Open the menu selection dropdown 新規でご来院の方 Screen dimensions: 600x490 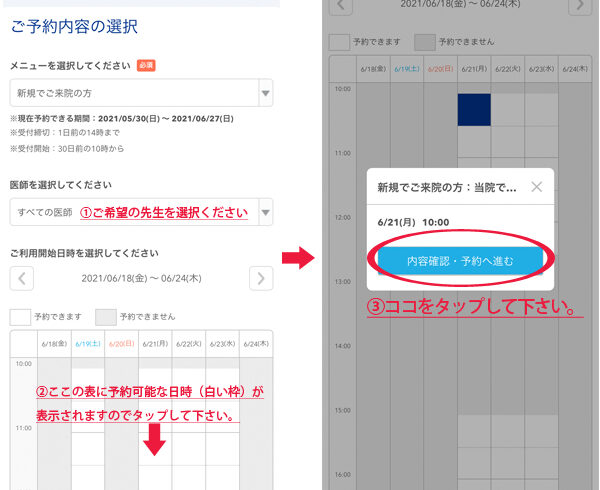tap(141, 93)
